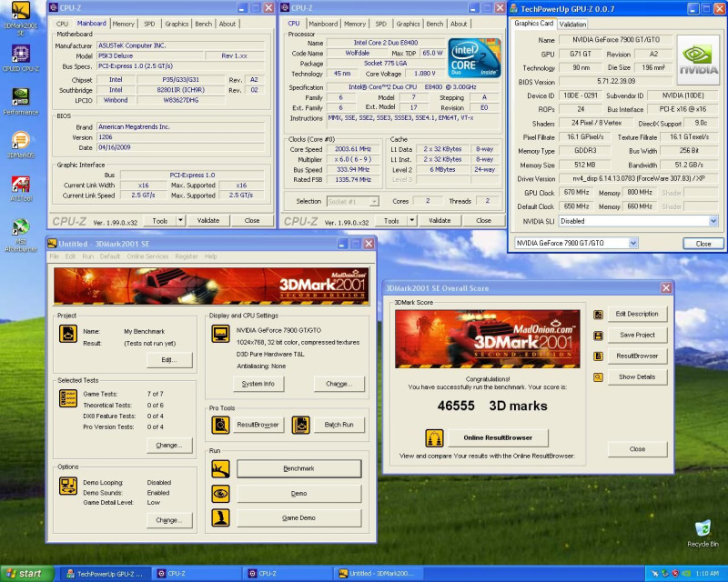The image size is (728, 582).
Task: Click the 3DMark2001 banner image
Action: [211, 286]
